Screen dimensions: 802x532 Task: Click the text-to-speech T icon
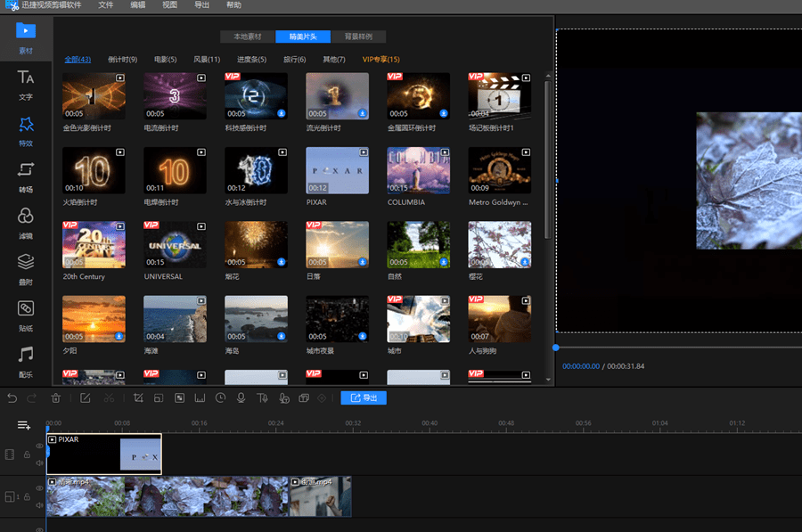pos(262,398)
